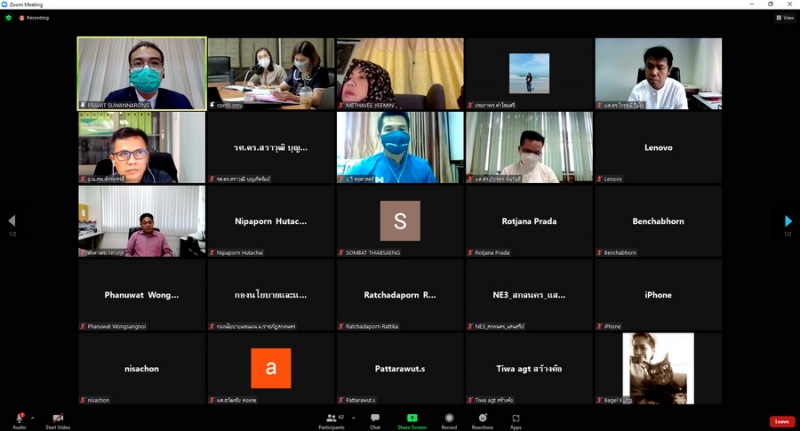Go to next page of participants with right arrow
This screenshot has width=800, height=431.
click(788, 221)
